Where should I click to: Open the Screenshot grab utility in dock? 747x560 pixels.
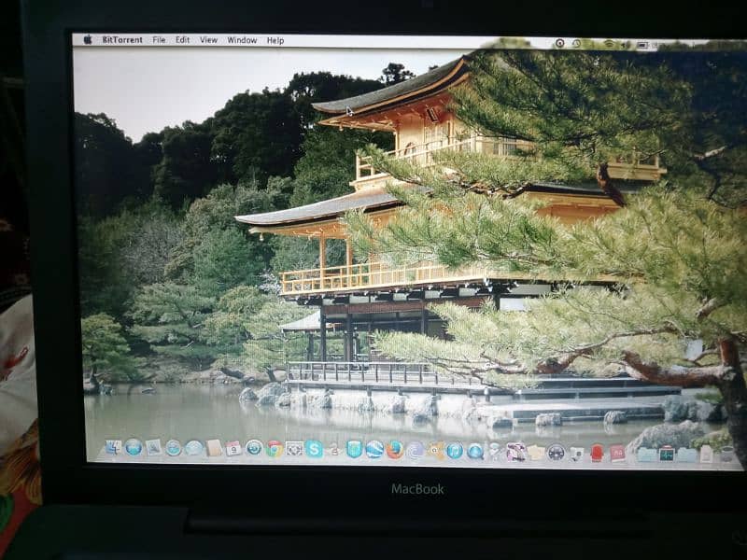[294, 449]
